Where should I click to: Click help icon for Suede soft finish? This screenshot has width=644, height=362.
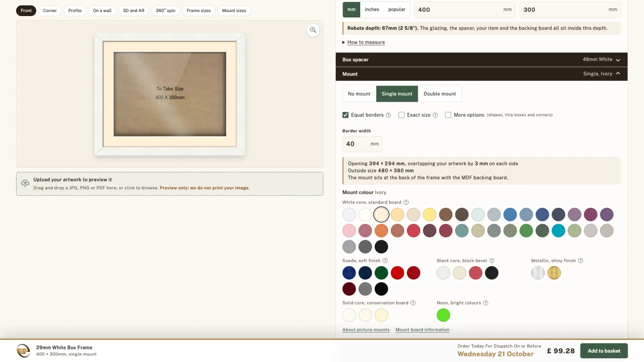(x=385, y=261)
